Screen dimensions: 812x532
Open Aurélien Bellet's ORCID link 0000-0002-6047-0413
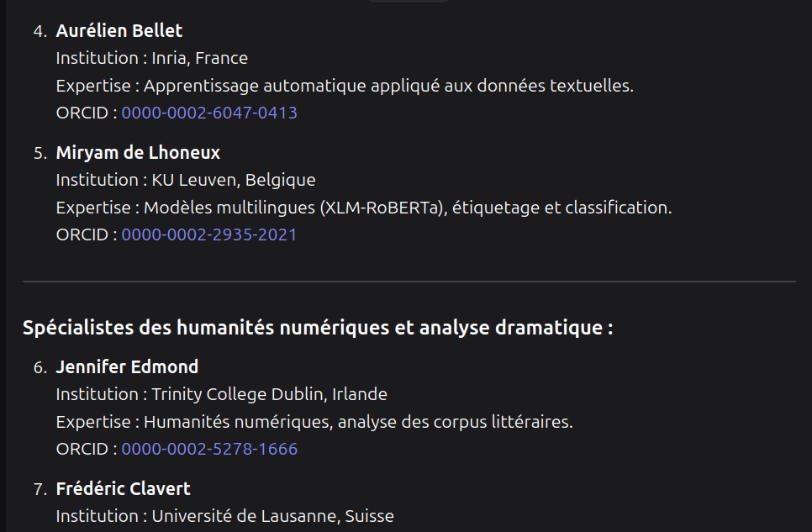[209, 113]
